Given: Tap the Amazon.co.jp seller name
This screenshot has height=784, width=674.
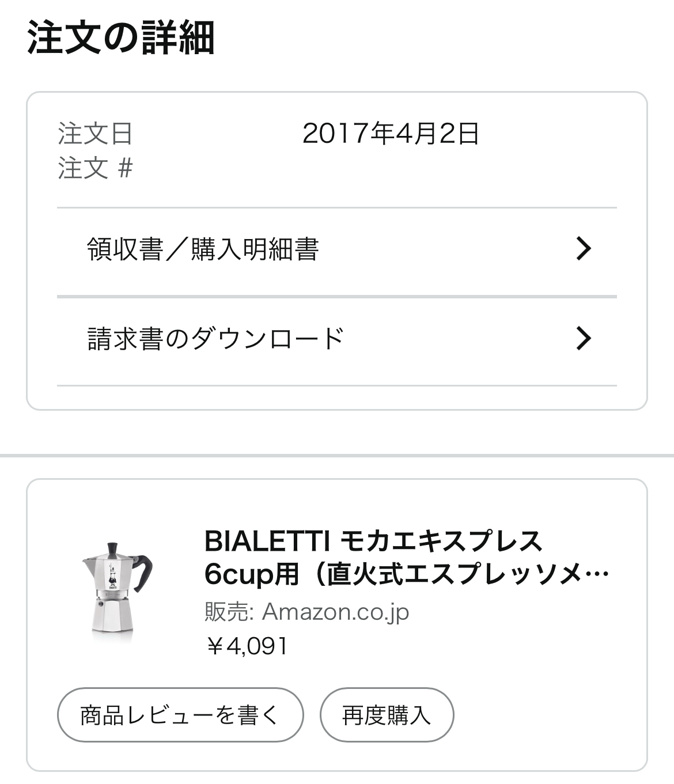Looking at the screenshot, I should pyautogui.click(x=335, y=612).
